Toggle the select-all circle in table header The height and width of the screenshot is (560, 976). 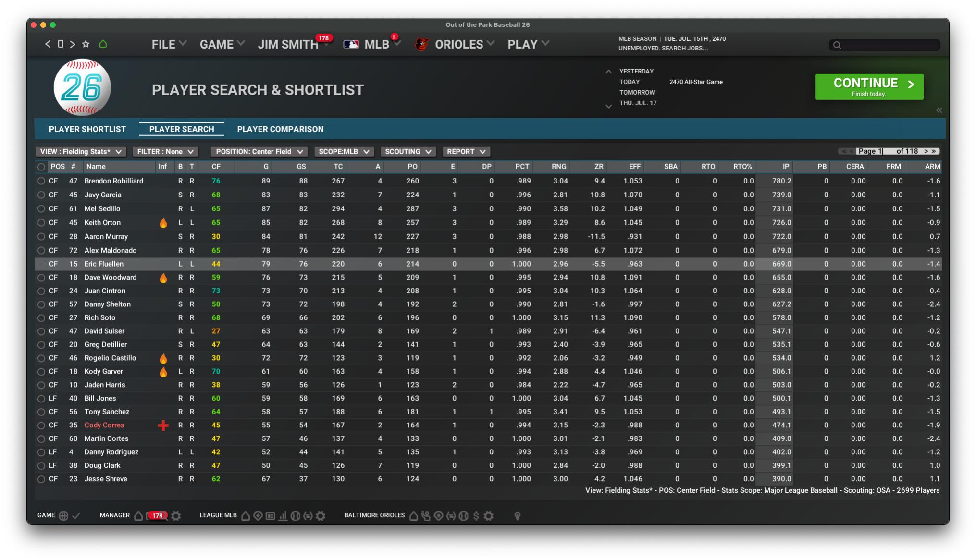point(41,167)
